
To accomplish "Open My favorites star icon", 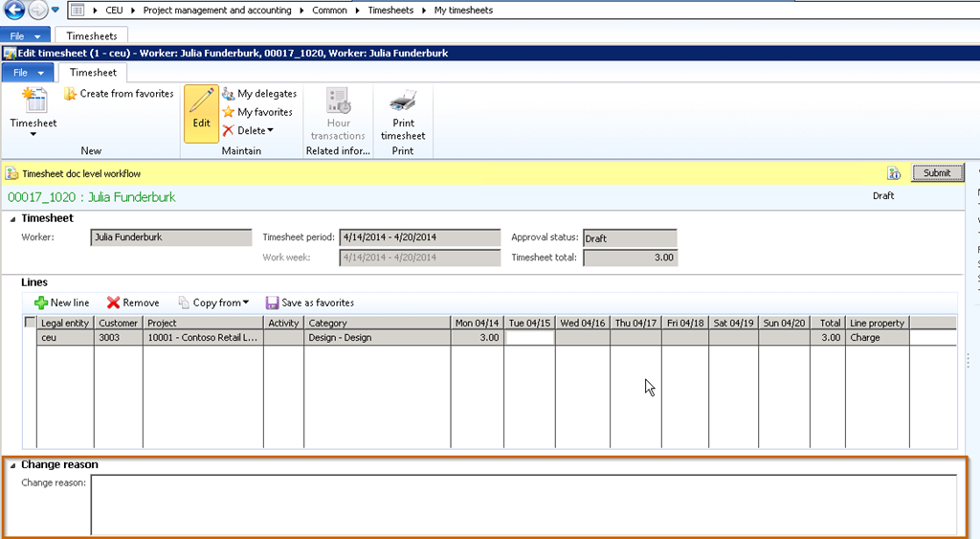I will coord(228,112).
